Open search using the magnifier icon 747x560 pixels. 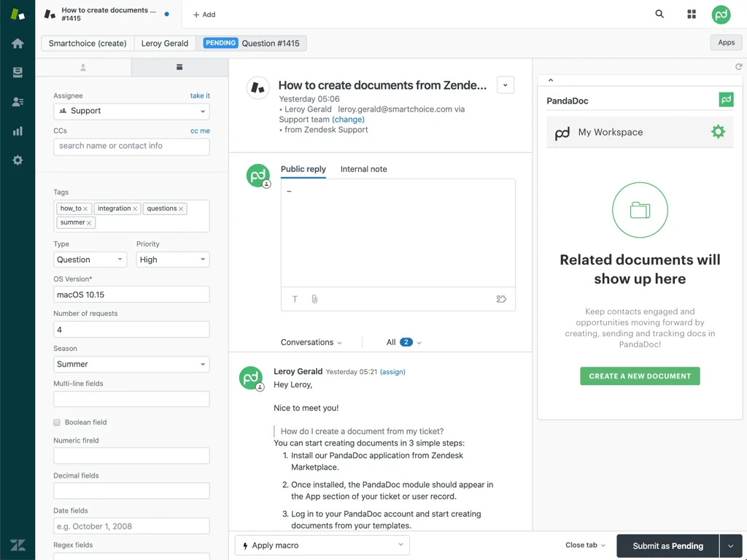point(659,14)
